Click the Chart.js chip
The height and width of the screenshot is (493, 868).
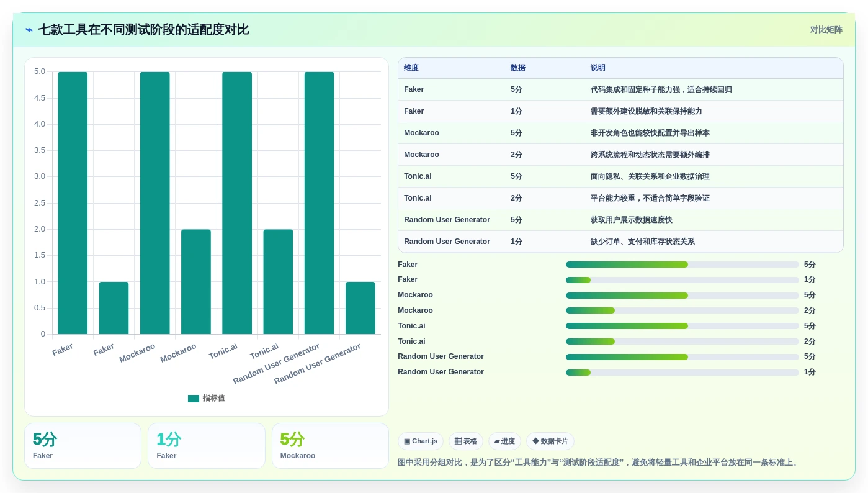pos(421,441)
